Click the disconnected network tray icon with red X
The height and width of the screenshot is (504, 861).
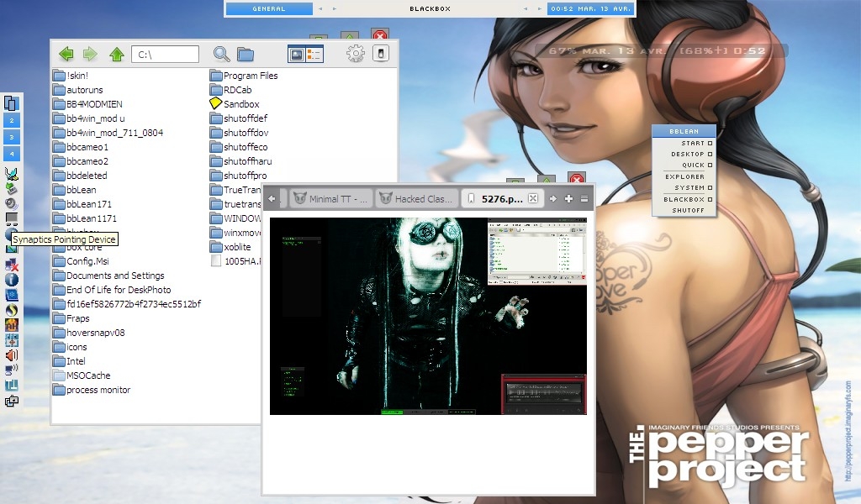(x=12, y=265)
